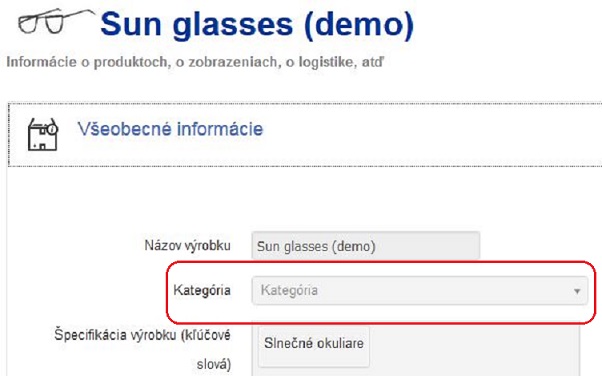Image resolution: width=602 pixels, height=376 pixels.
Task: Collapse the Všeobecné informácie section heading
Action: click(x=170, y=129)
